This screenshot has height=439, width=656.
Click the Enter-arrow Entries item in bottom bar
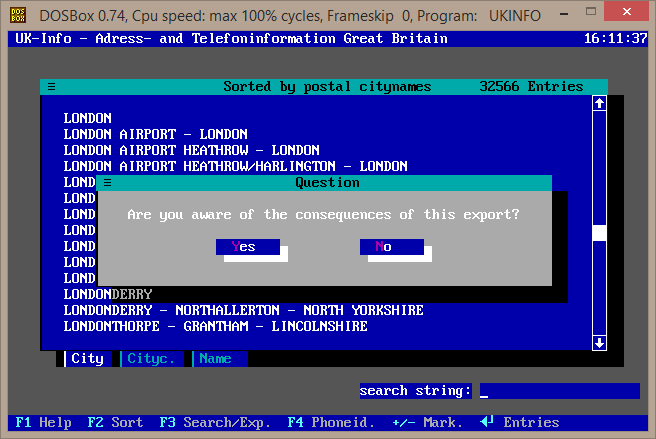(x=520, y=423)
